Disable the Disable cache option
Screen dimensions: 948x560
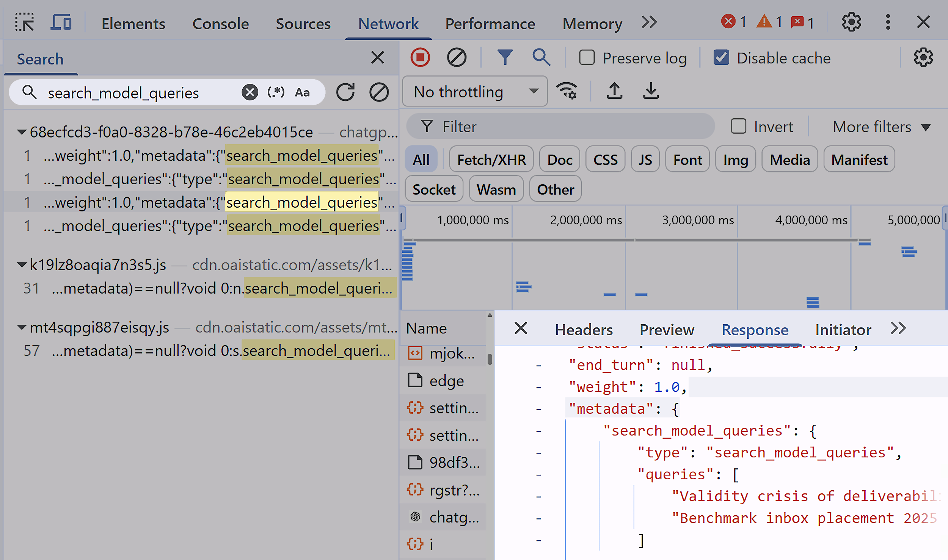722,58
